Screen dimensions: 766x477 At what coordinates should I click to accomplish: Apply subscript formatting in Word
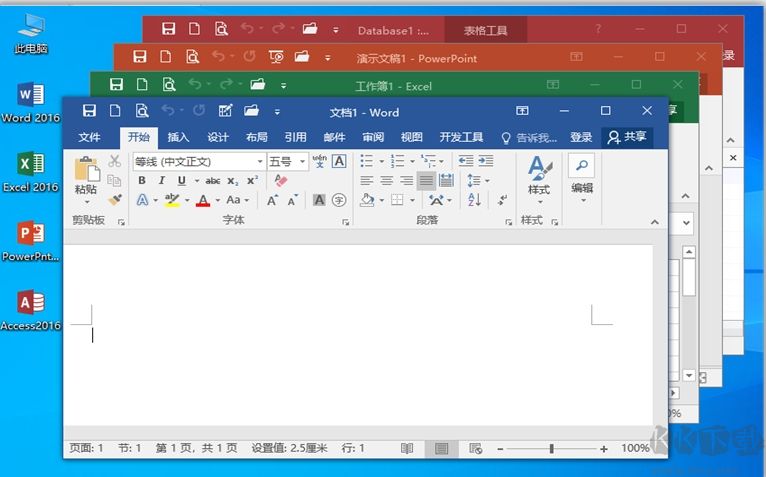click(x=233, y=181)
